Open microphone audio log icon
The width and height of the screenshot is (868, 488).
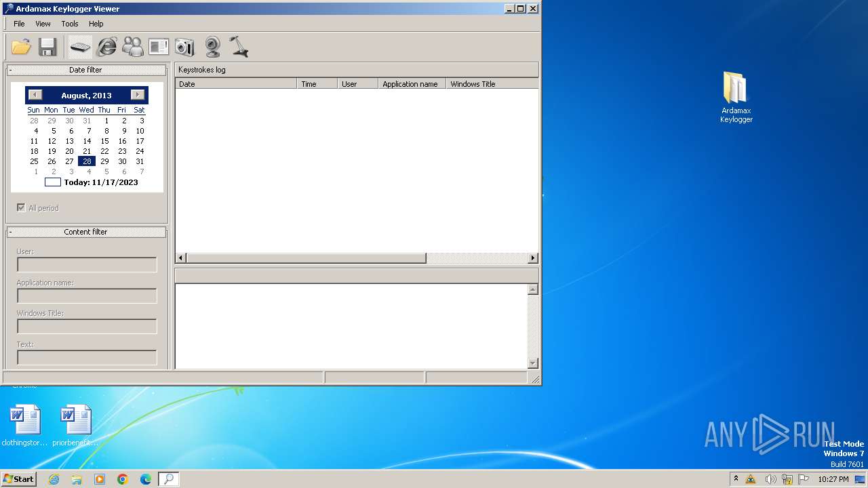click(238, 47)
